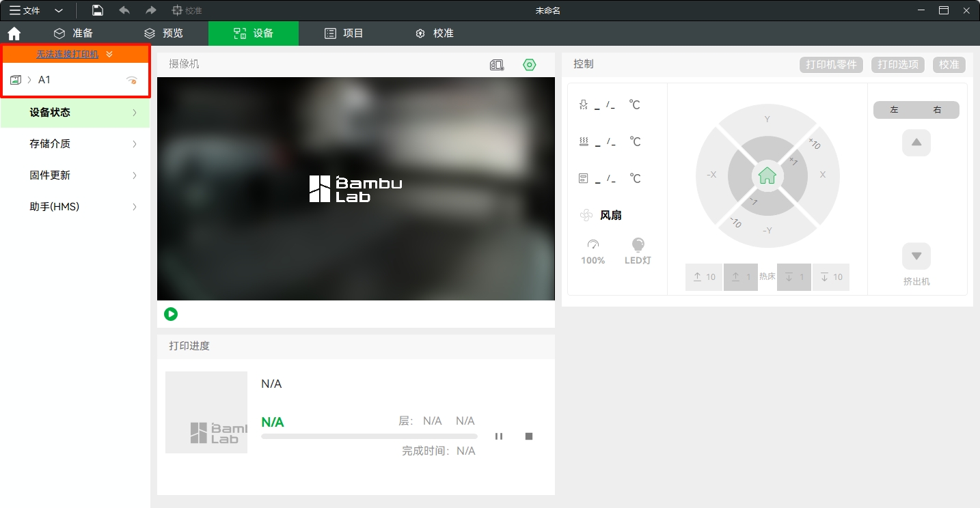This screenshot has width=980, height=508.
Task: Pause the print job
Action: pyautogui.click(x=499, y=436)
